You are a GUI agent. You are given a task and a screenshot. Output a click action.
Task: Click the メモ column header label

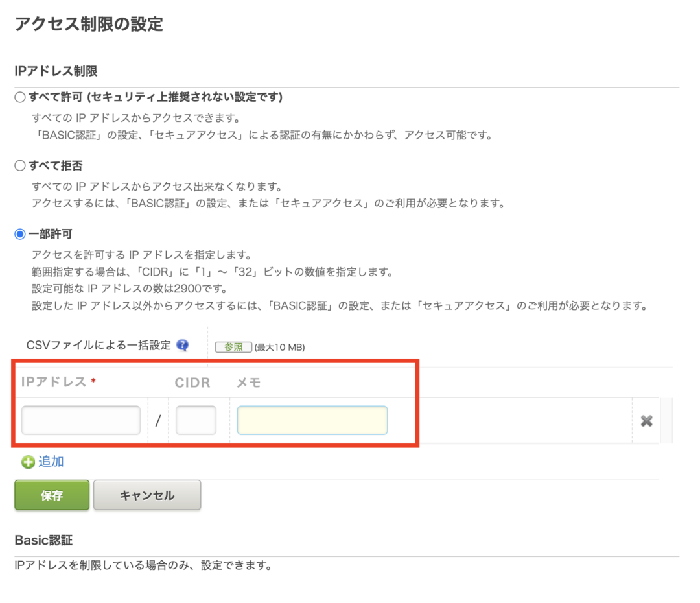click(x=248, y=383)
